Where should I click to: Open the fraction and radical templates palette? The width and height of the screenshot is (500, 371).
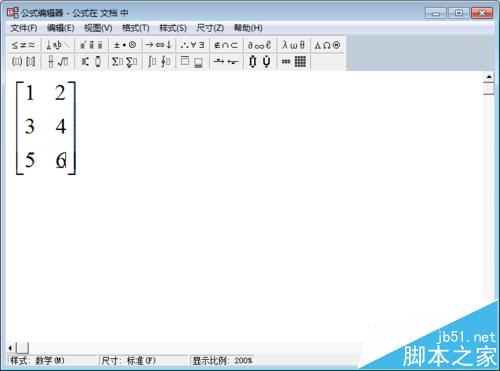pyautogui.click(x=57, y=62)
